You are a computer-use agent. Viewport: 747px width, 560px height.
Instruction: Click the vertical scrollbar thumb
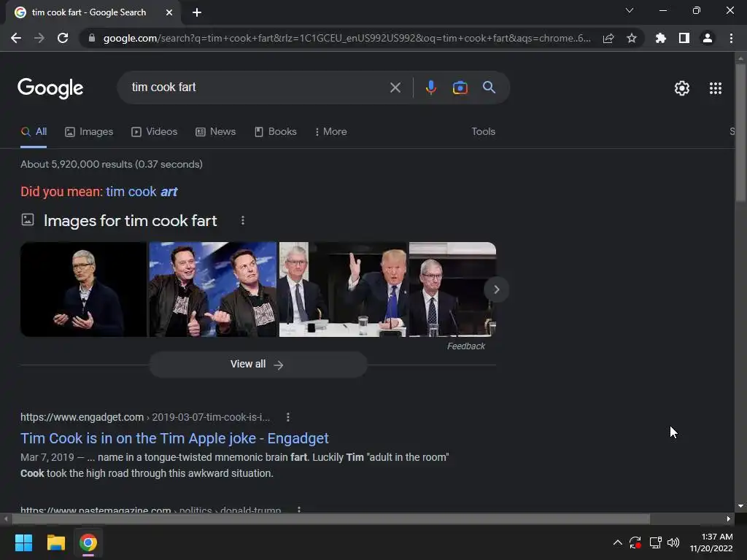click(x=740, y=133)
